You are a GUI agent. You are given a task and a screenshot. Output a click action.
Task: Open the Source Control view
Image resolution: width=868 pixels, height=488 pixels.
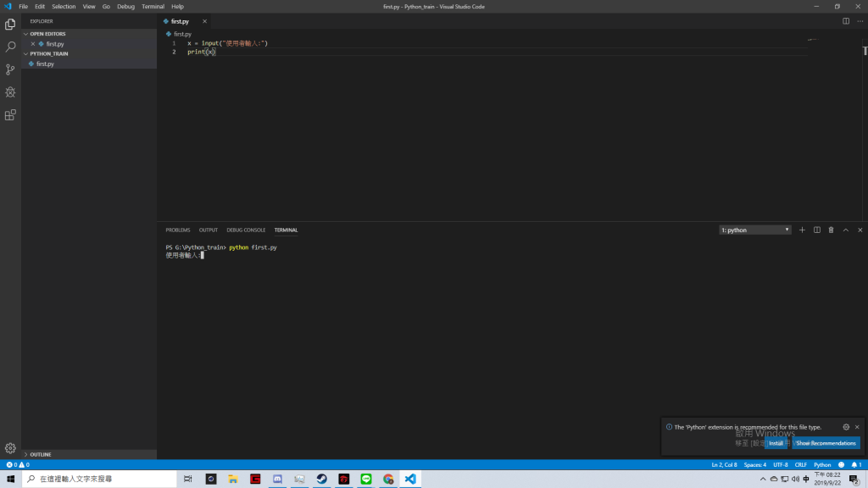click(x=10, y=69)
